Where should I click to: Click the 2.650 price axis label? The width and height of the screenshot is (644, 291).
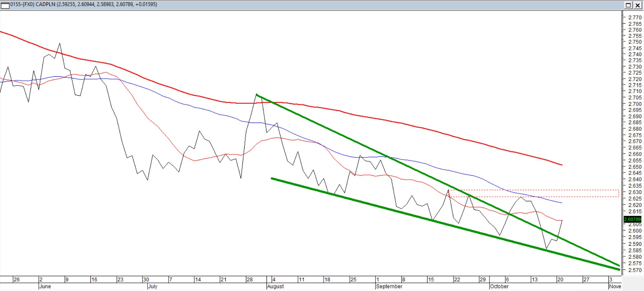[x=635, y=167]
